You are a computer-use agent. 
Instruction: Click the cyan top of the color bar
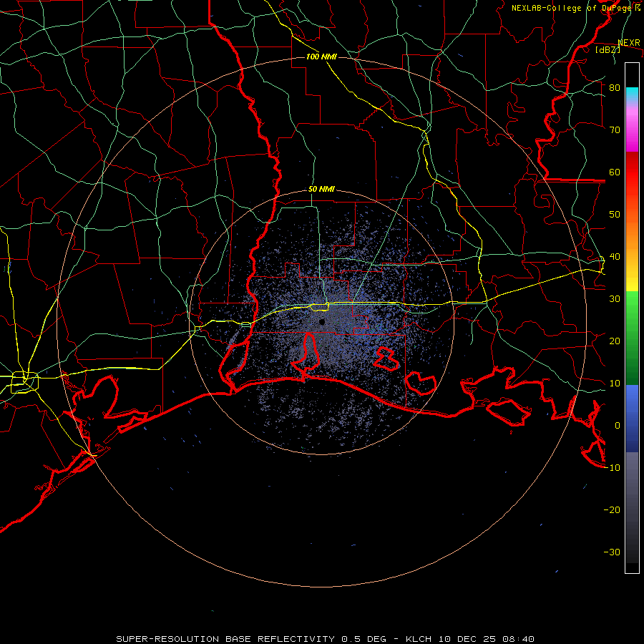[632, 94]
